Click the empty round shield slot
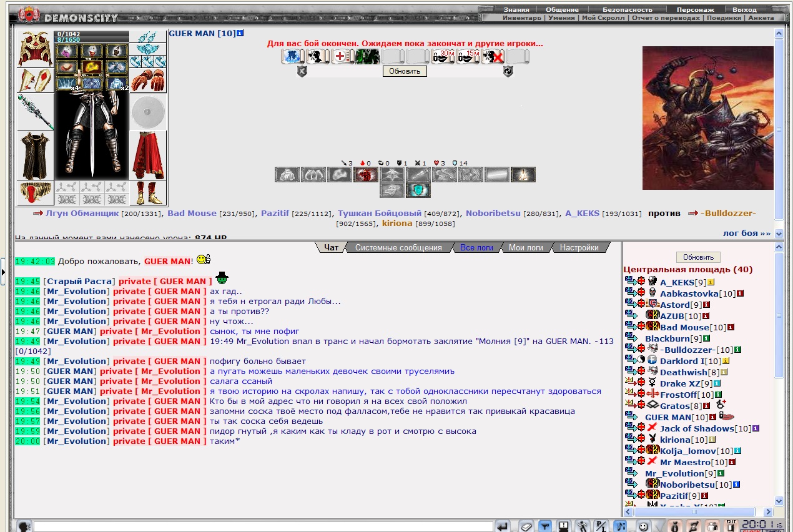The width and height of the screenshot is (793, 532). 148,112
